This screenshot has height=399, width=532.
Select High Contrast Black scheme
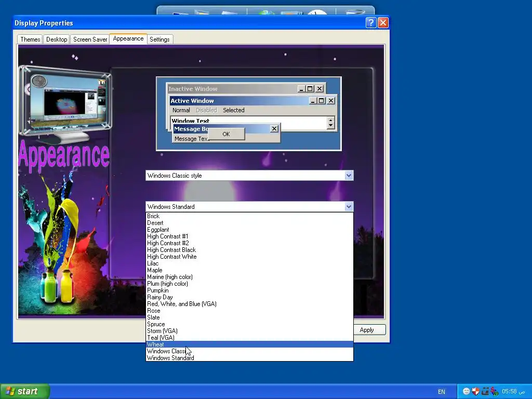249,250
